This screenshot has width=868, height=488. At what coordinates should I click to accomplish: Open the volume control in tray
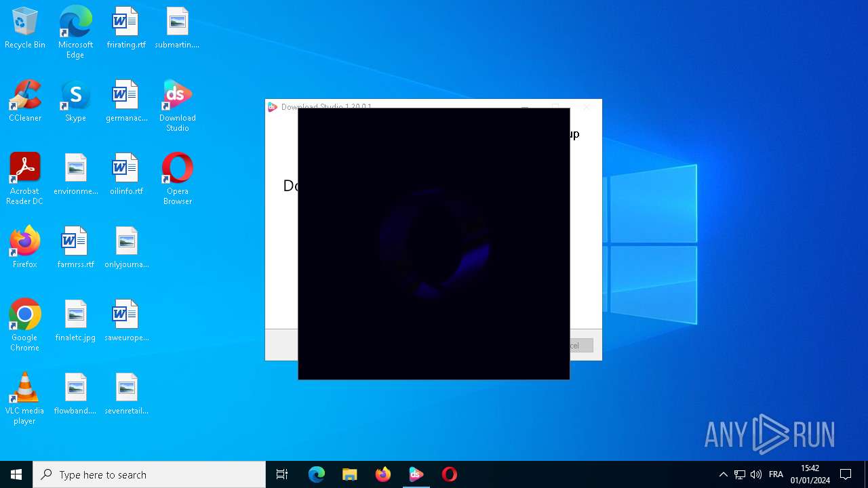756,474
